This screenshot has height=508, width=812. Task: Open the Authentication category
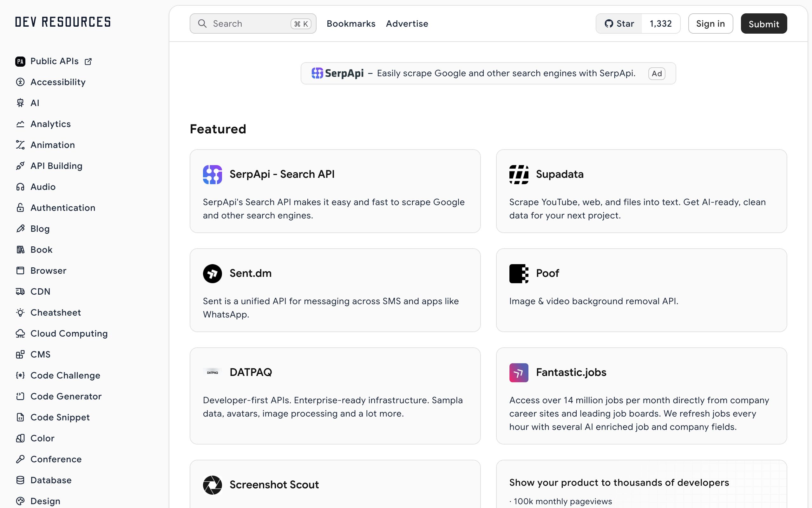(x=63, y=208)
